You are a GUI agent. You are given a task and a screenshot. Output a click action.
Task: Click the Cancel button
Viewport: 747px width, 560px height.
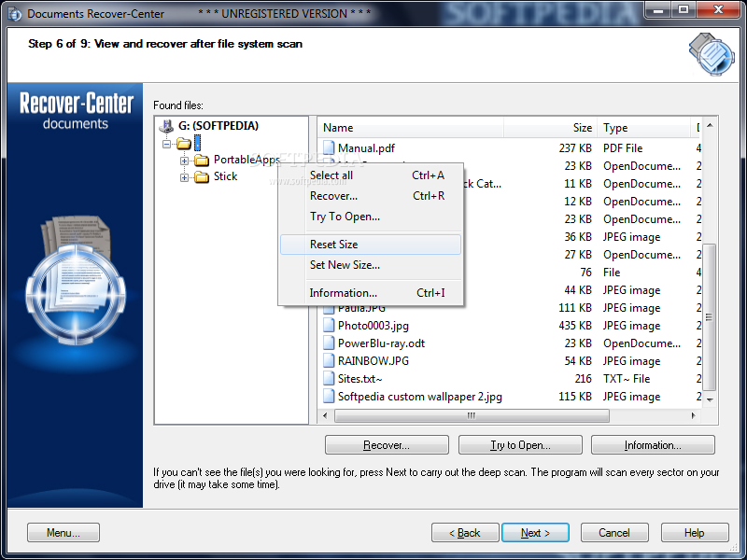pyautogui.click(x=614, y=532)
